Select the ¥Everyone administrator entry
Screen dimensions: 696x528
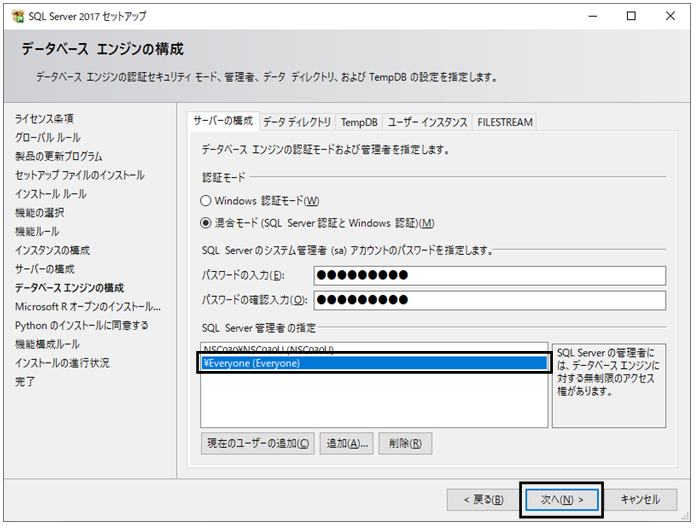[x=374, y=363]
